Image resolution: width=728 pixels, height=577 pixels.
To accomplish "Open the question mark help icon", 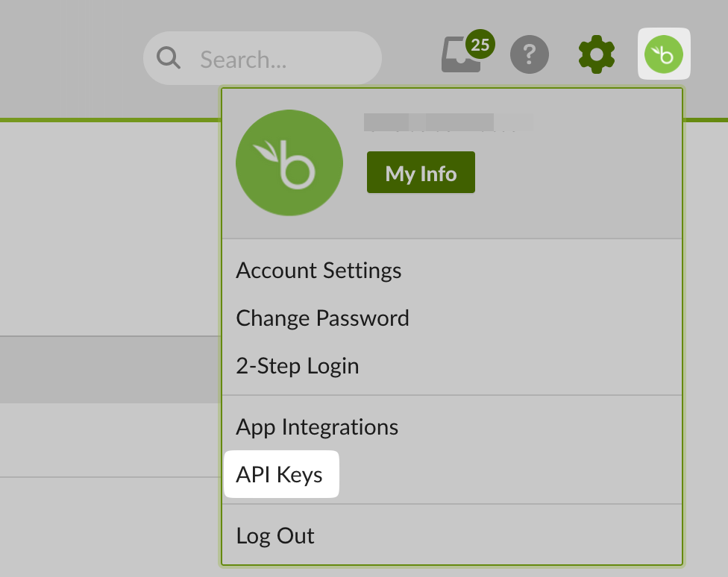I will pyautogui.click(x=530, y=54).
